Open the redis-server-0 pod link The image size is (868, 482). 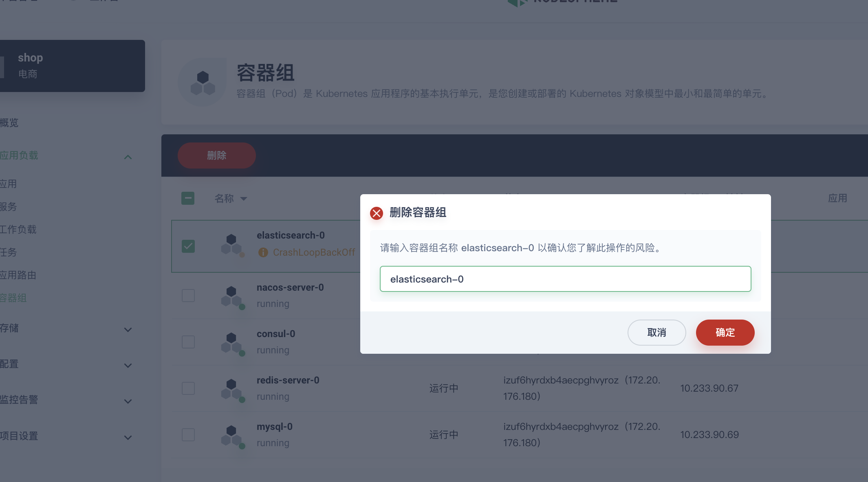click(x=288, y=380)
